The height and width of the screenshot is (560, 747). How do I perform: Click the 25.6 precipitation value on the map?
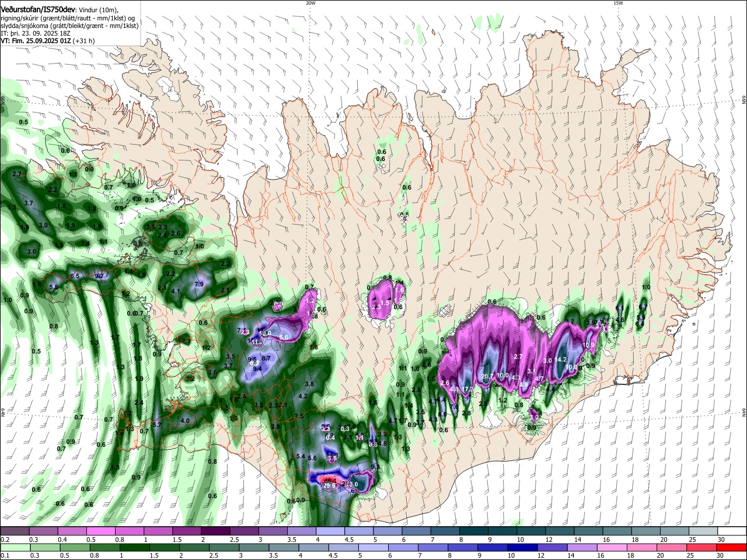[330, 485]
